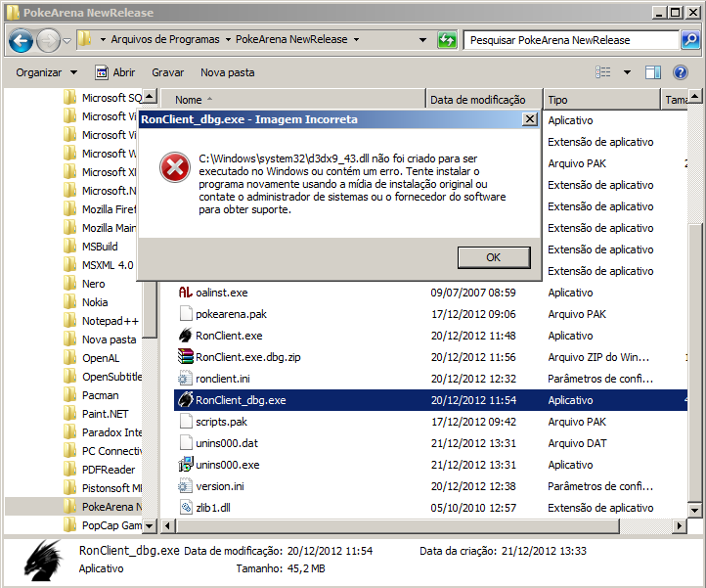Open the Organizar menu
Viewport: 706px width, 588px height.
pos(46,72)
